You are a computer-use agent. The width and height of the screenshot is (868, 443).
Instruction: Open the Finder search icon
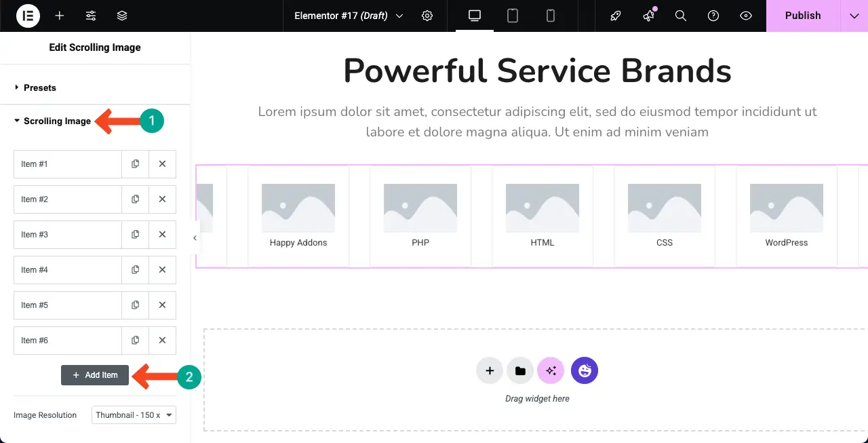[x=681, y=16]
